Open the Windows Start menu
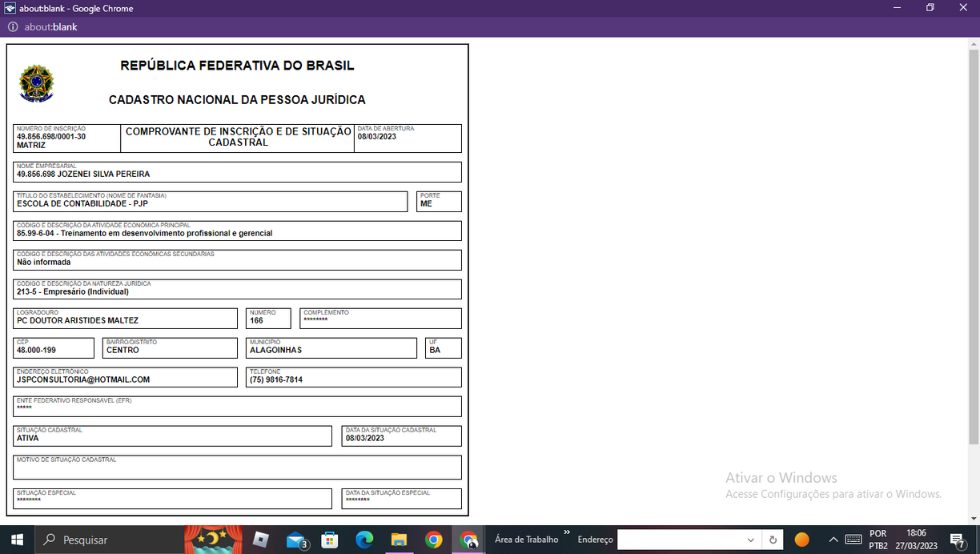The height and width of the screenshot is (554, 980). [x=16, y=540]
